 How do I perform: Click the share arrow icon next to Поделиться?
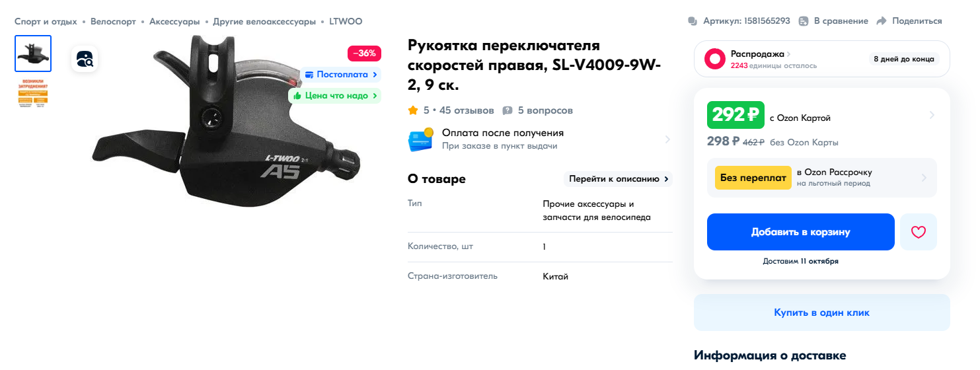[x=881, y=21]
